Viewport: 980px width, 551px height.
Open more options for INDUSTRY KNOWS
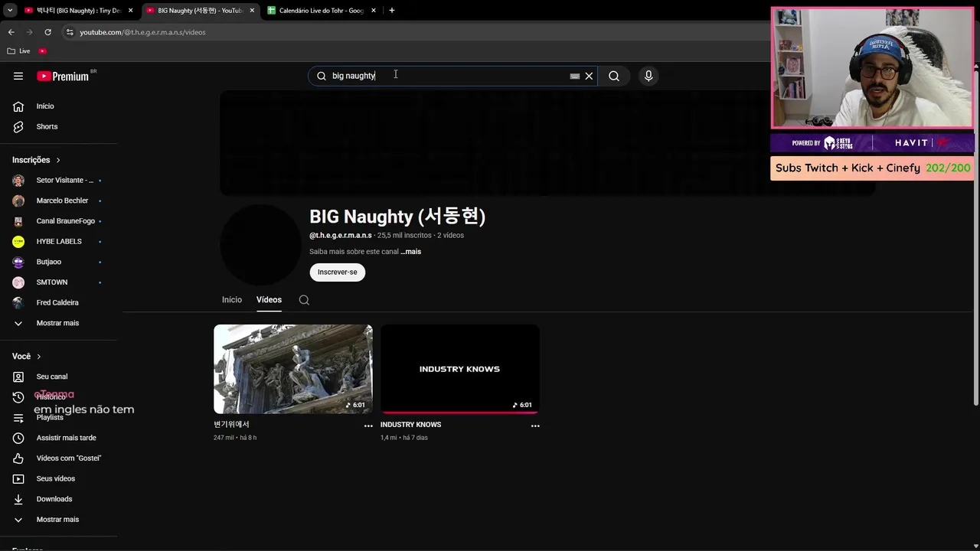pos(535,425)
